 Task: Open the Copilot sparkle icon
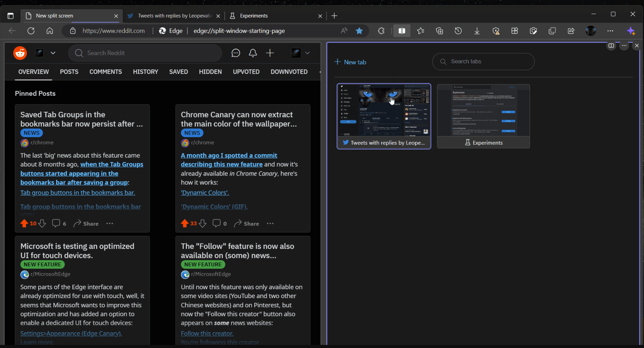631,31
